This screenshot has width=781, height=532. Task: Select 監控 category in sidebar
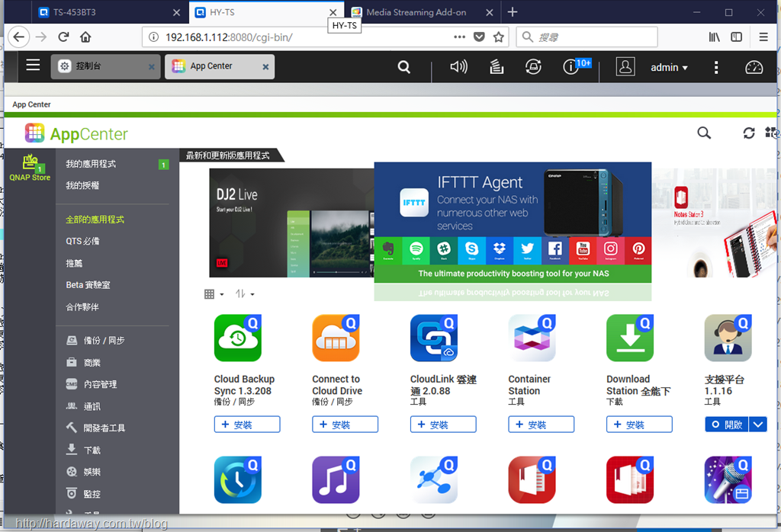pyautogui.click(x=83, y=494)
